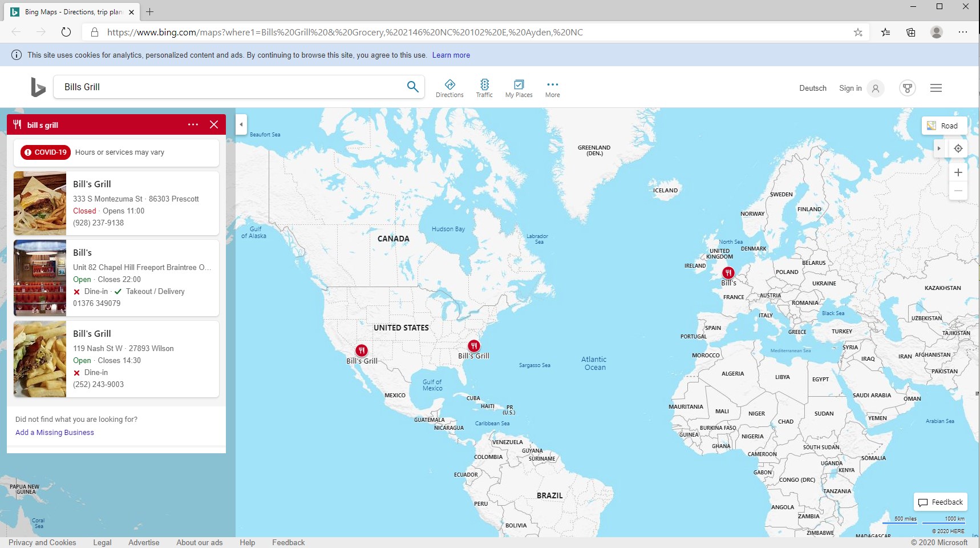
Task: Open More options in the toolbar
Action: 552,88
